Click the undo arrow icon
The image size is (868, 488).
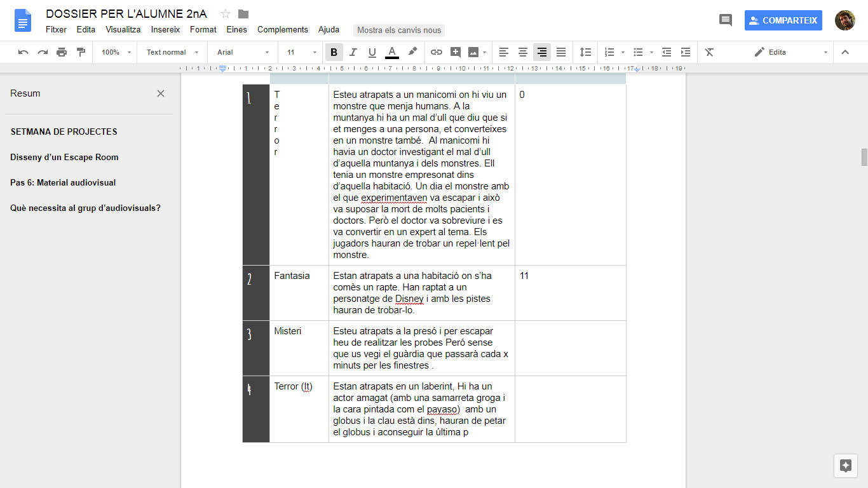(x=24, y=52)
